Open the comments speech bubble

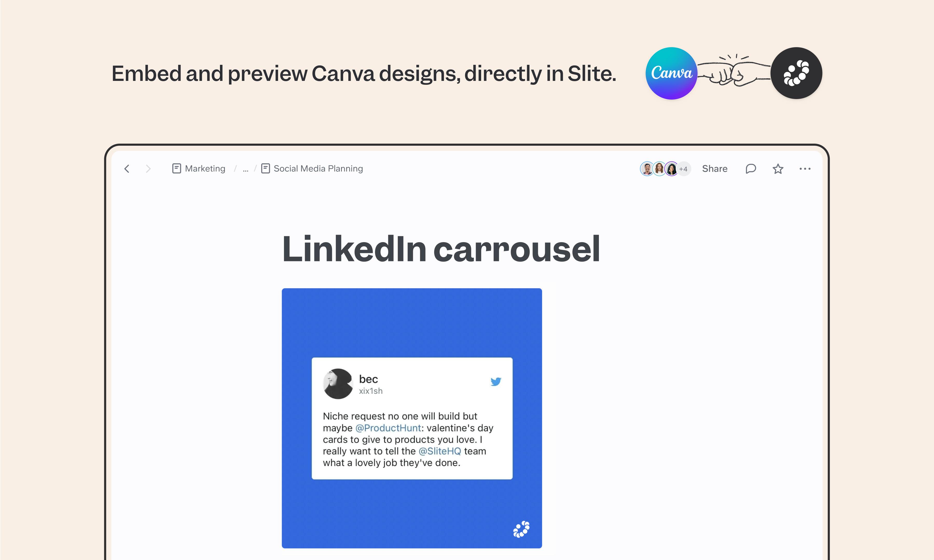click(751, 169)
